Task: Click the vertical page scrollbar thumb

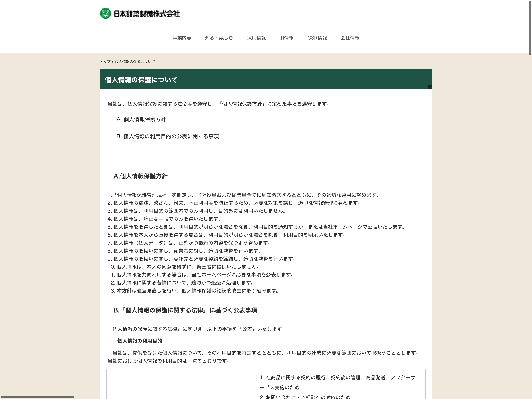Action: tap(530, 28)
